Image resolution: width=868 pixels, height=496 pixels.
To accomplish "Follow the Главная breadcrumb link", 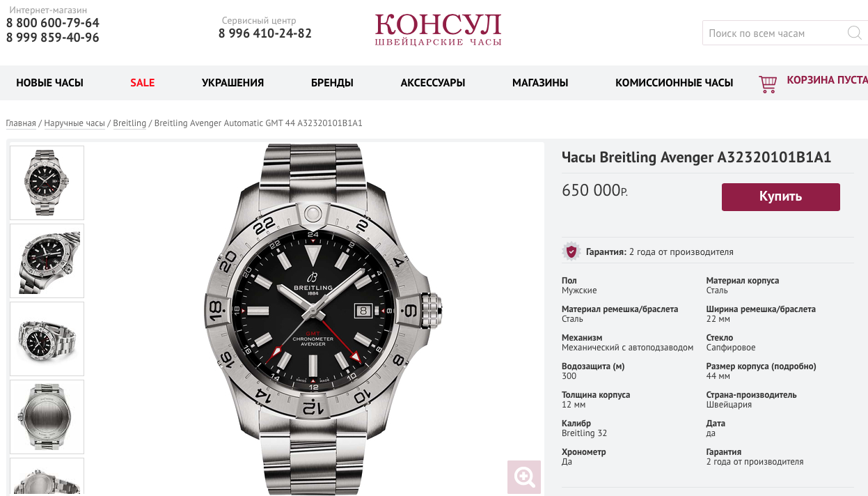I will coord(21,123).
